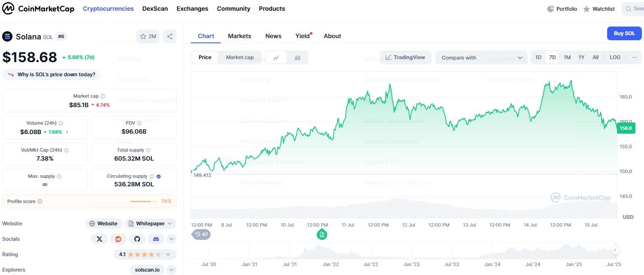Screen dimensions: 644x275
Task: Click the Volume (24h) info icon
Action: point(61,123)
